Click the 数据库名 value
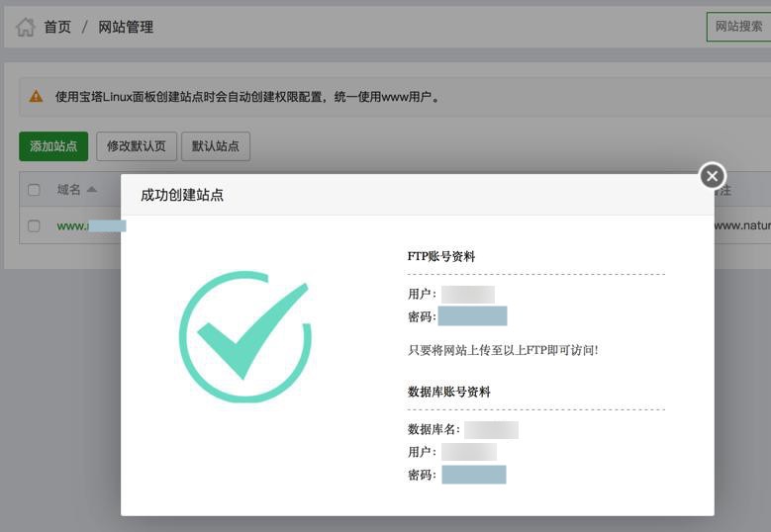Viewport: 771px width, 532px height. pos(491,430)
